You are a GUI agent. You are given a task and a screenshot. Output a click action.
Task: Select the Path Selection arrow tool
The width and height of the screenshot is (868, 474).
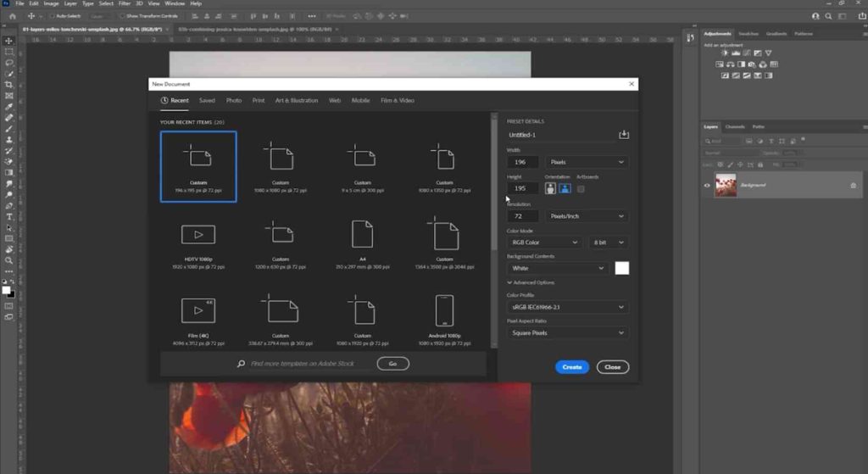click(x=8, y=227)
